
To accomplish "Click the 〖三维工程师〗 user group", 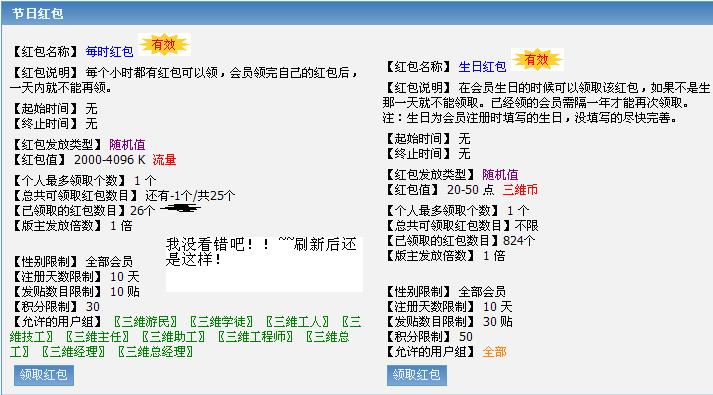I will 255,337.
